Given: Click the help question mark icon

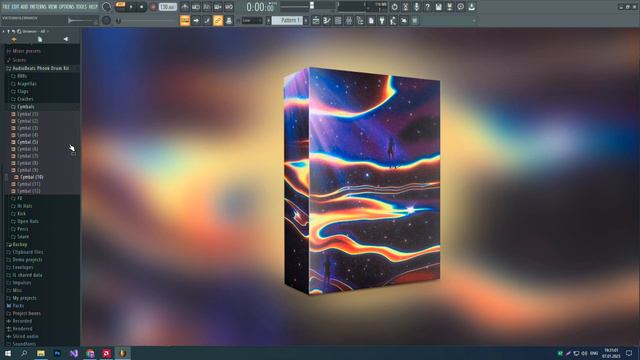Looking at the screenshot, I should pyautogui.click(x=427, y=7).
